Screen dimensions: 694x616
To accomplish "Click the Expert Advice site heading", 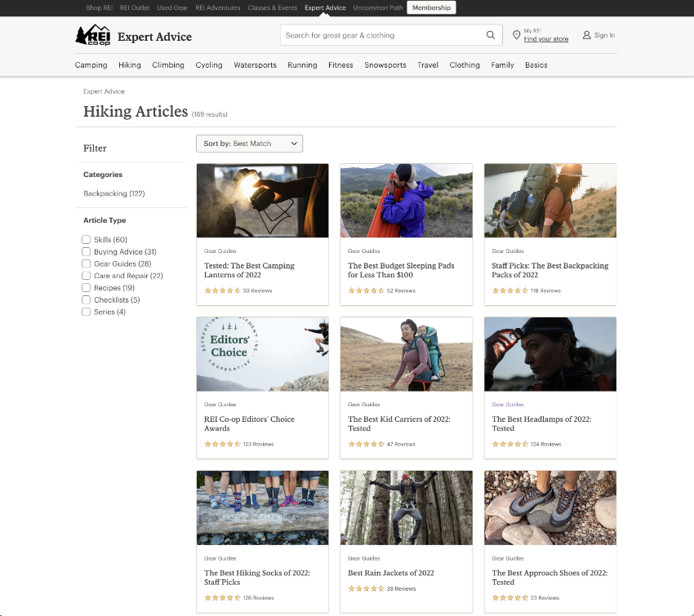I will tap(154, 37).
